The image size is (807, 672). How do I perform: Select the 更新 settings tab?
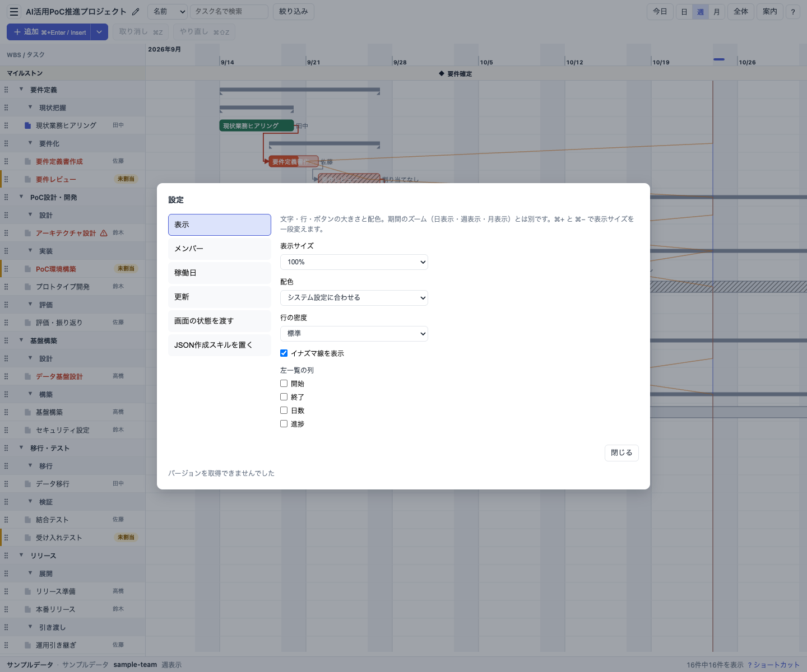(x=220, y=297)
